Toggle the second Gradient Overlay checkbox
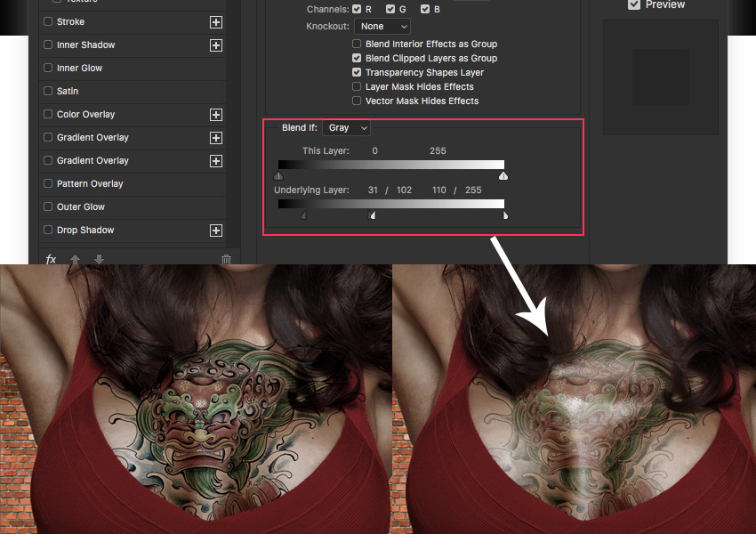This screenshot has width=756, height=534. click(48, 160)
